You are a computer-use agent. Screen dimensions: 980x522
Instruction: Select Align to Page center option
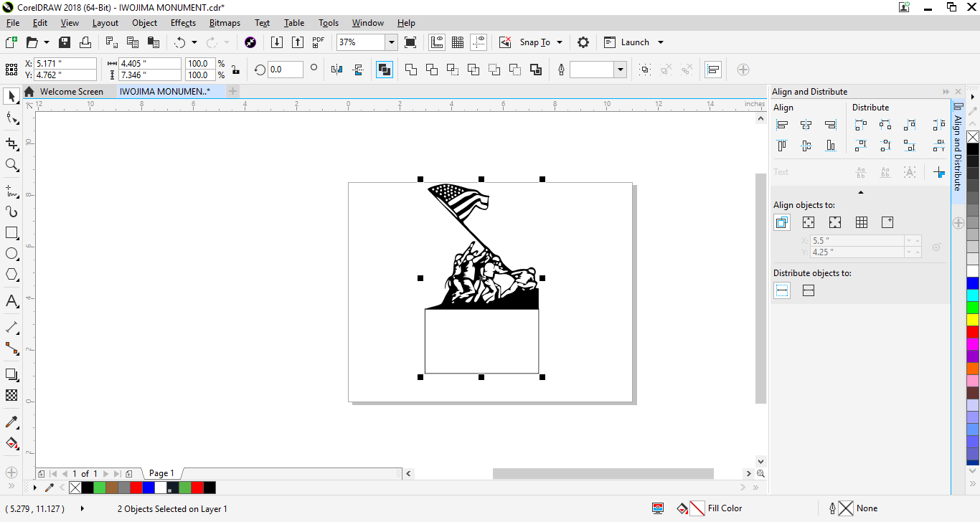click(x=835, y=222)
